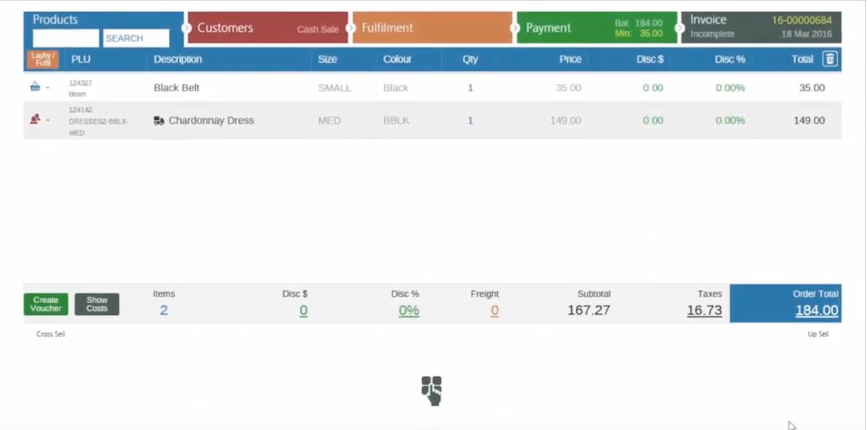Click the delivery truck icon beside Chardonnay Dress

click(x=159, y=121)
